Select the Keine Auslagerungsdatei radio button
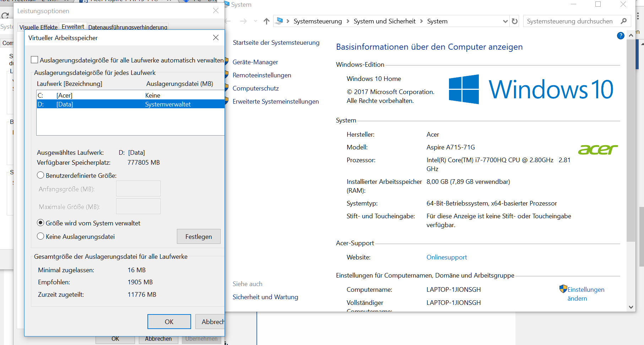This screenshot has width=644, height=345. point(40,236)
